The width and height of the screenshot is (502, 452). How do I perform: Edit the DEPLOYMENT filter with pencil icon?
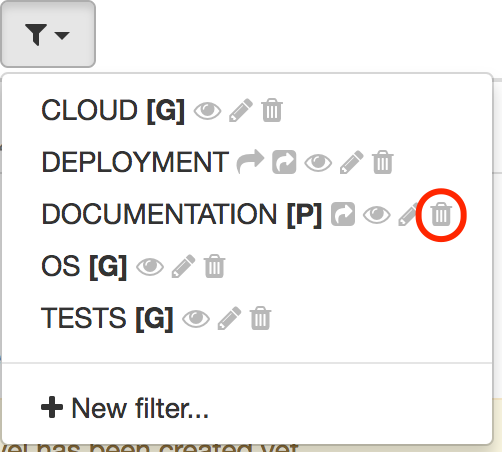point(352,162)
